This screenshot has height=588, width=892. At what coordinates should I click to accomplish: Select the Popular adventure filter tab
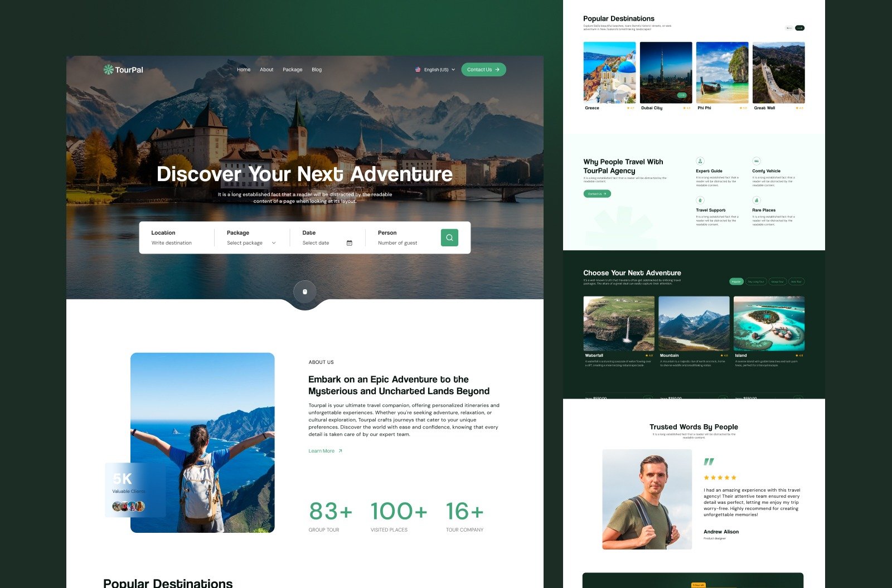click(x=736, y=281)
